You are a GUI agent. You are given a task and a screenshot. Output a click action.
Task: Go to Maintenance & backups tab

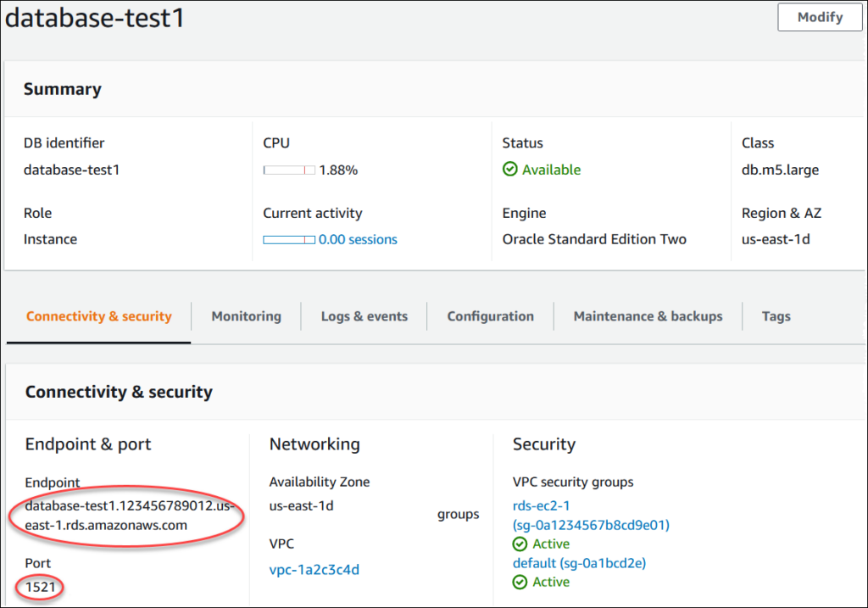(x=648, y=316)
